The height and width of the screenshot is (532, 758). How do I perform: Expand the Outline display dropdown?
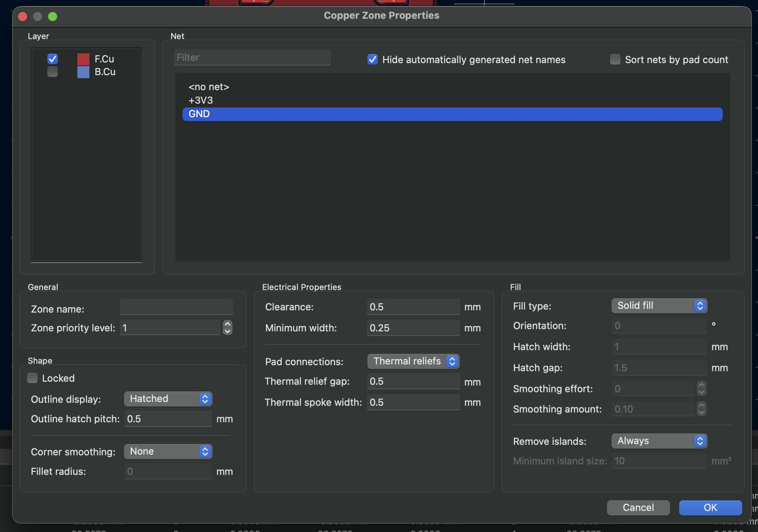(x=168, y=399)
